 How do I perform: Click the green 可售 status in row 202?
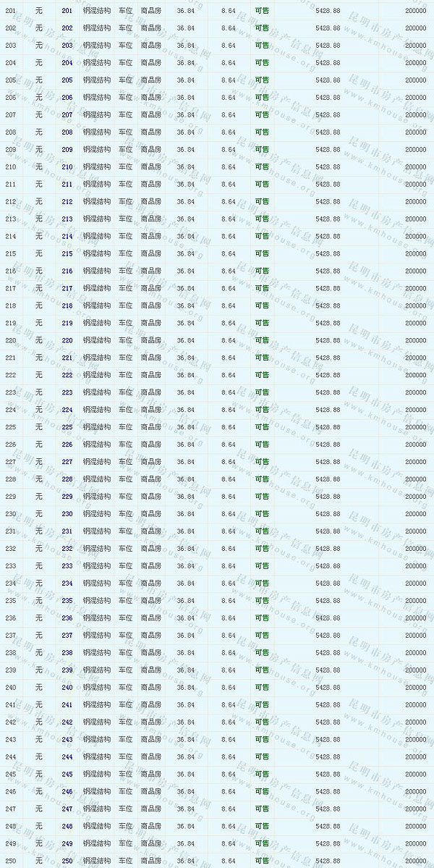coord(262,28)
